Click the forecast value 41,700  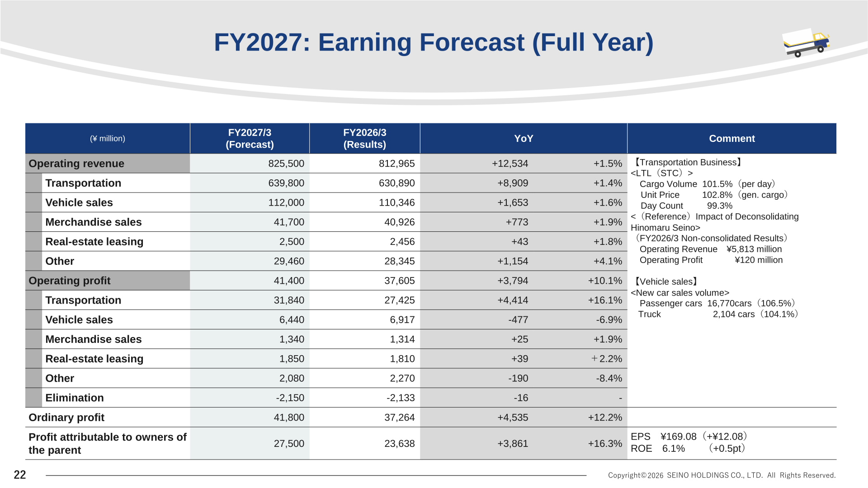[x=289, y=222]
